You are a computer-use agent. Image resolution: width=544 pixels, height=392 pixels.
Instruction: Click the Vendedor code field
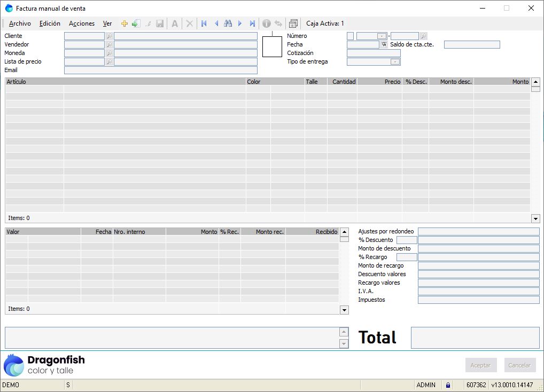pos(84,45)
